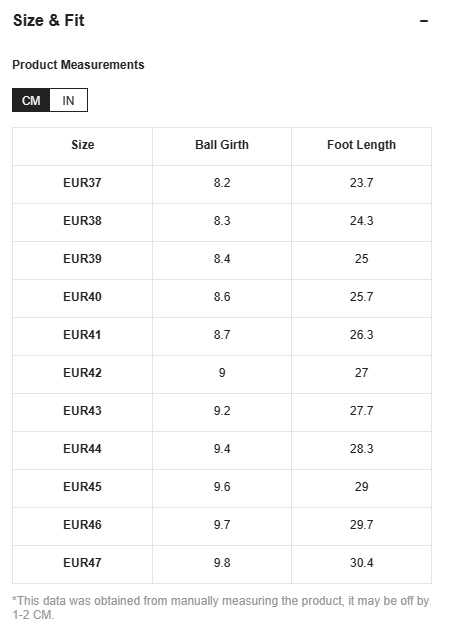Click the Product Measurements label
The width and height of the screenshot is (461, 628).
coord(78,64)
